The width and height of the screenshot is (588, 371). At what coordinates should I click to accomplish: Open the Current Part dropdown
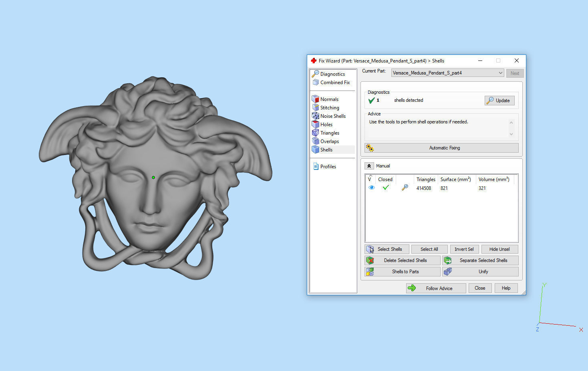click(447, 73)
